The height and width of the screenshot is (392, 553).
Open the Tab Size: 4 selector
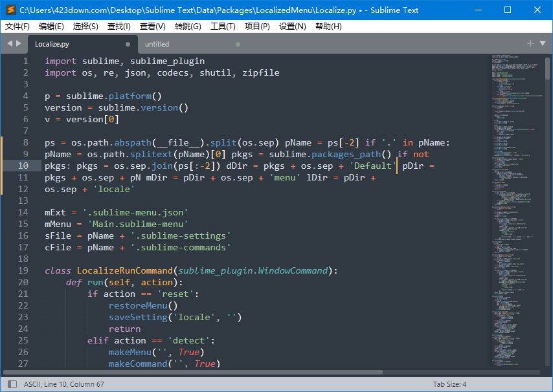coord(449,384)
